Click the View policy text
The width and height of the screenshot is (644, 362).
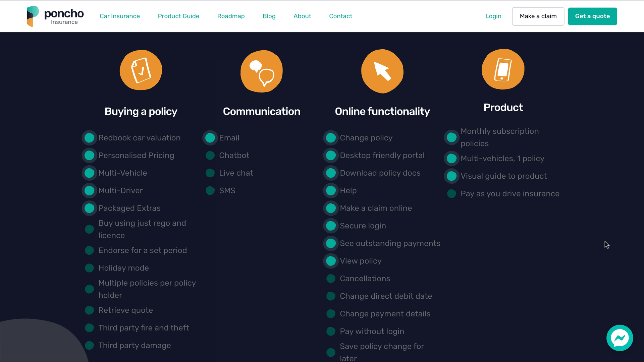(x=361, y=261)
